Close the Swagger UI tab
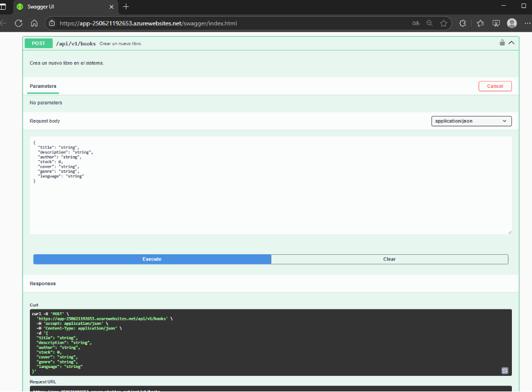The height and width of the screenshot is (392, 532). click(111, 7)
